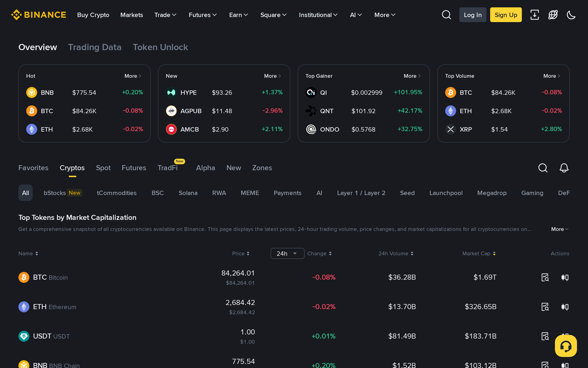Open the Markets nav link
The image size is (588, 368).
(132, 15)
